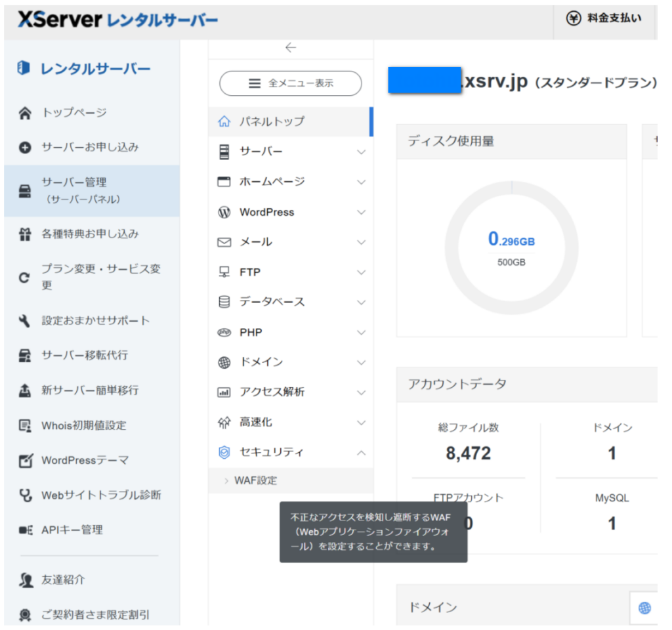672x630 pixels.
Task: Open WAF設定 under security
Action: (256, 480)
